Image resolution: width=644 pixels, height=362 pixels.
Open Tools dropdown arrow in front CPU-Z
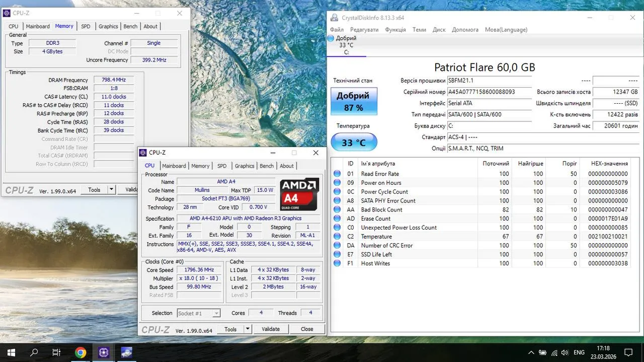248,329
